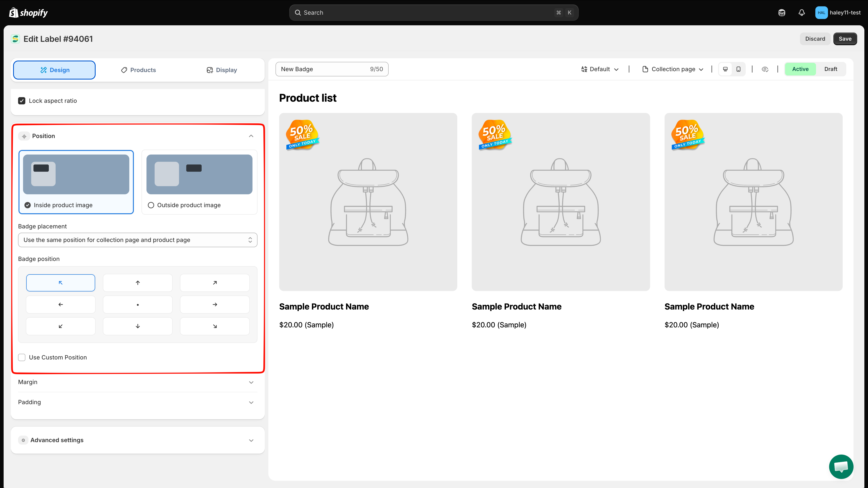Set badge position to middle-left arrow
868x488 pixels.
[61, 305]
